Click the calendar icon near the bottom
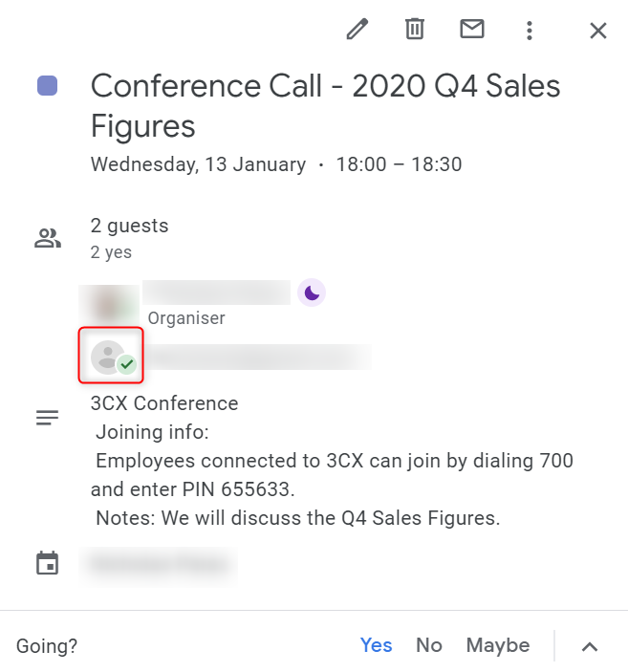Image resolution: width=628 pixels, height=672 pixels. [47, 563]
